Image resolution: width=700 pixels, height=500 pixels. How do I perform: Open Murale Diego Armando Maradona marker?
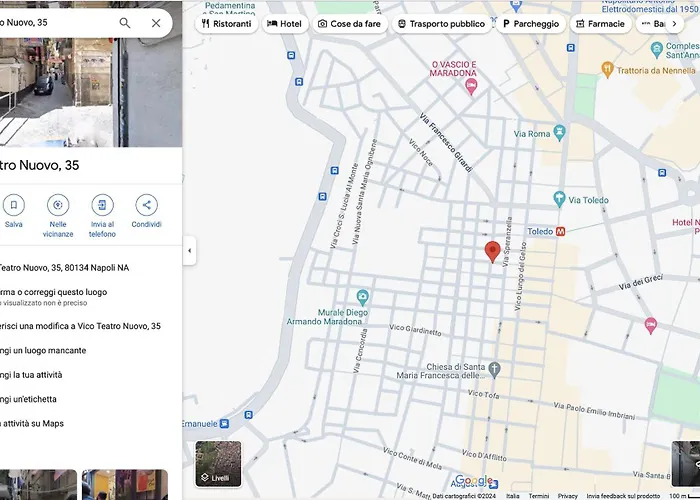[362, 296]
